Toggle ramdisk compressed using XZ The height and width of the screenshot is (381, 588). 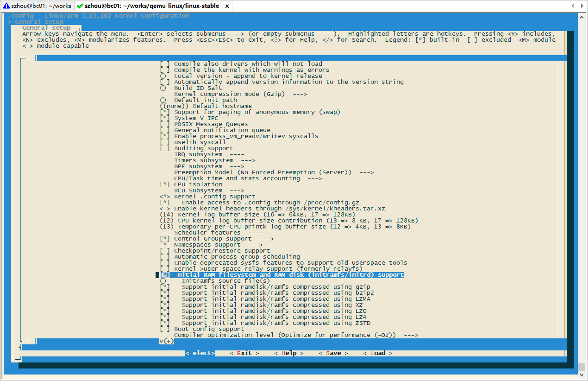261,305
